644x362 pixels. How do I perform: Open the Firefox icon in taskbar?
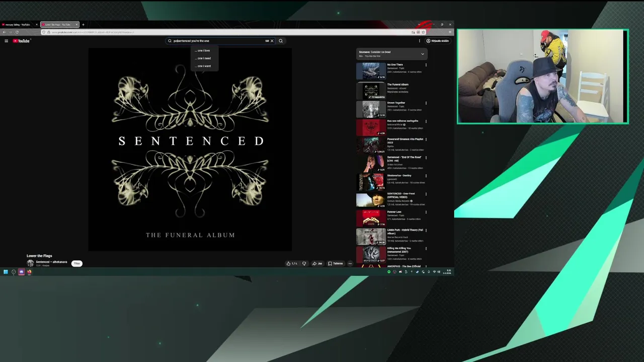pyautogui.click(x=29, y=272)
